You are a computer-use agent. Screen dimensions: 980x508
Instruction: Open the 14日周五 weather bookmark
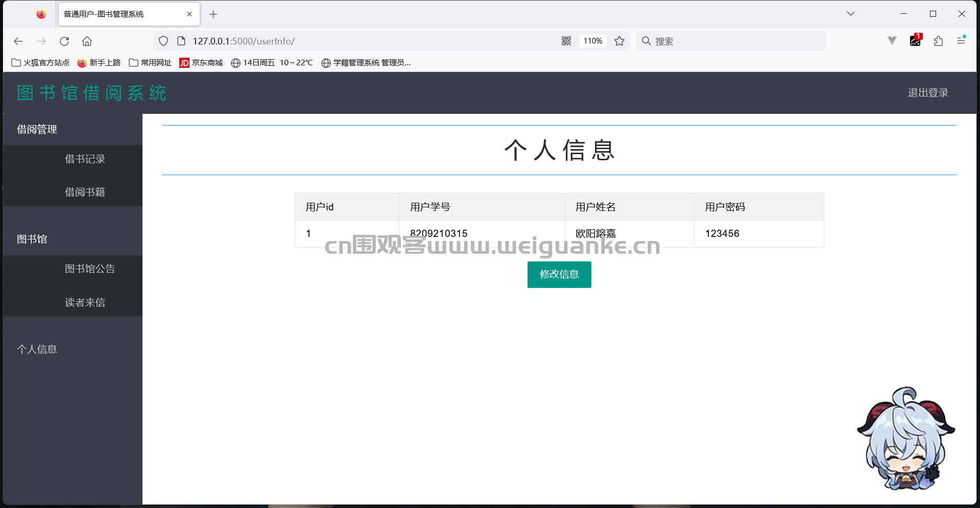[272, 63]
